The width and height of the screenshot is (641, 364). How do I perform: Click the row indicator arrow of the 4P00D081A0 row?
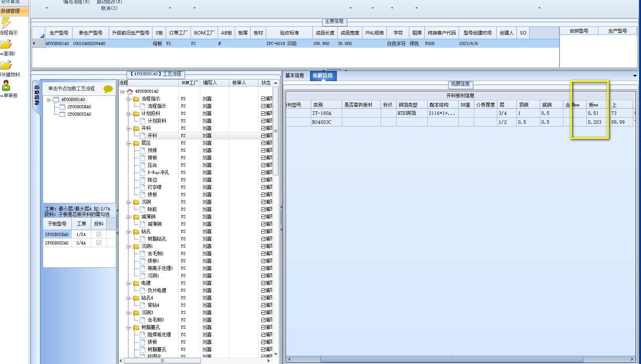click(x=34, y=43)
